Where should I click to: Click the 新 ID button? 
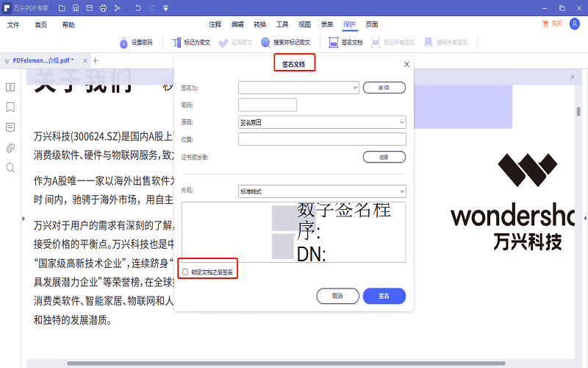coord(384,88)
